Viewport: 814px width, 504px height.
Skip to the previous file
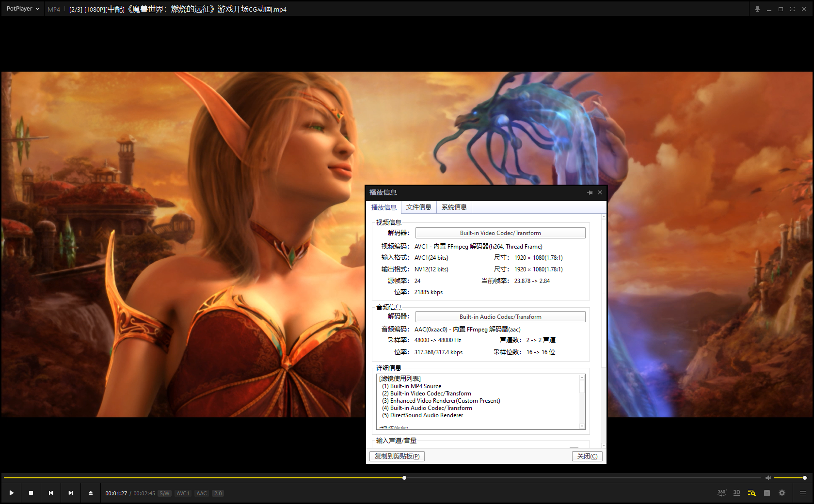[51, 493]
